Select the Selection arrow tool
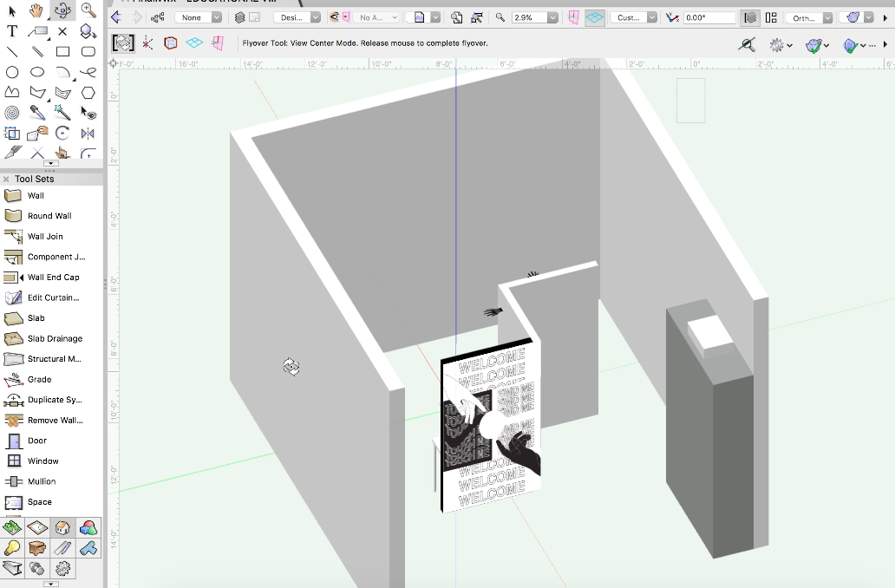 pos(12,10)
